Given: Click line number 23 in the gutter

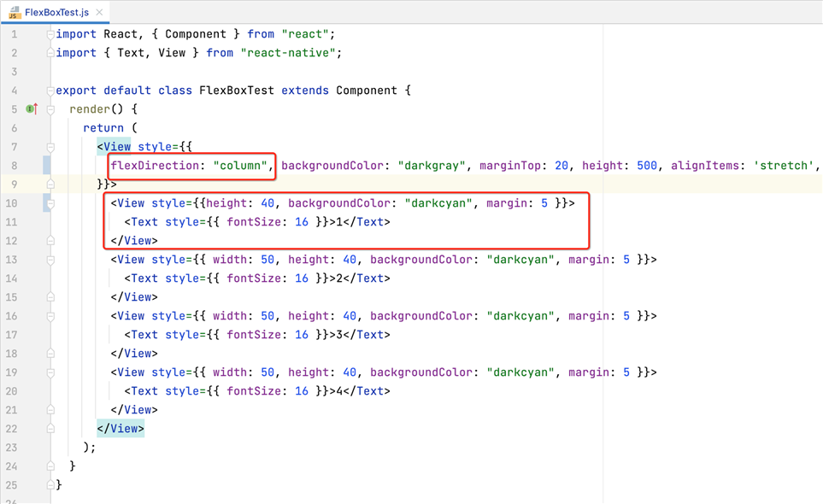Looking at the screenshot, I should (x=13, y=448).
